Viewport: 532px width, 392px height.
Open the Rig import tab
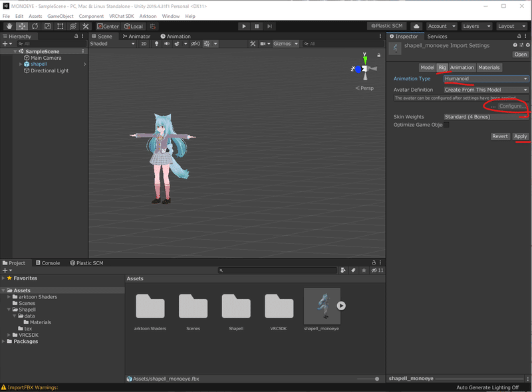coord(442,68)
